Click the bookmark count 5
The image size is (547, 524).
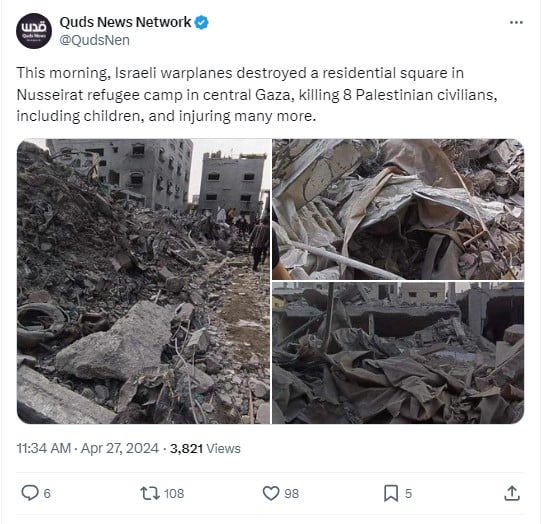pyautogui.click(x=409, y=494)
